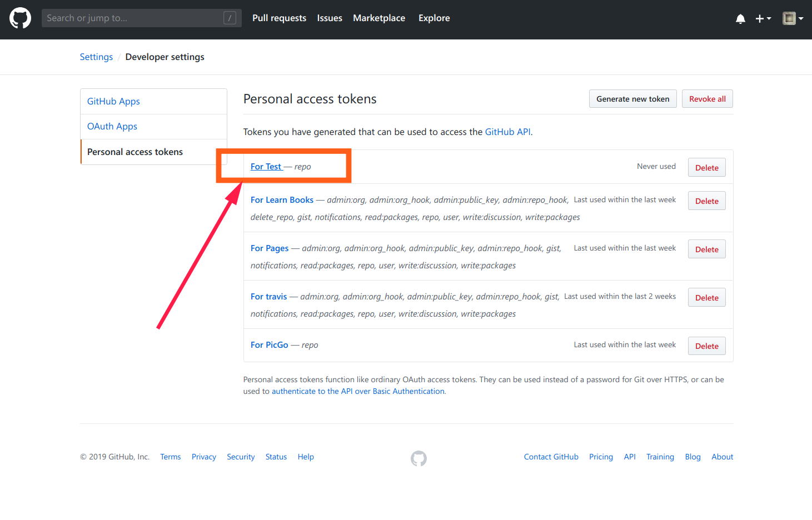Image resolution: width=812 pixels, height=520 pixels.
Task: Delete the For Learn Books token
Action: pos(707,201)
